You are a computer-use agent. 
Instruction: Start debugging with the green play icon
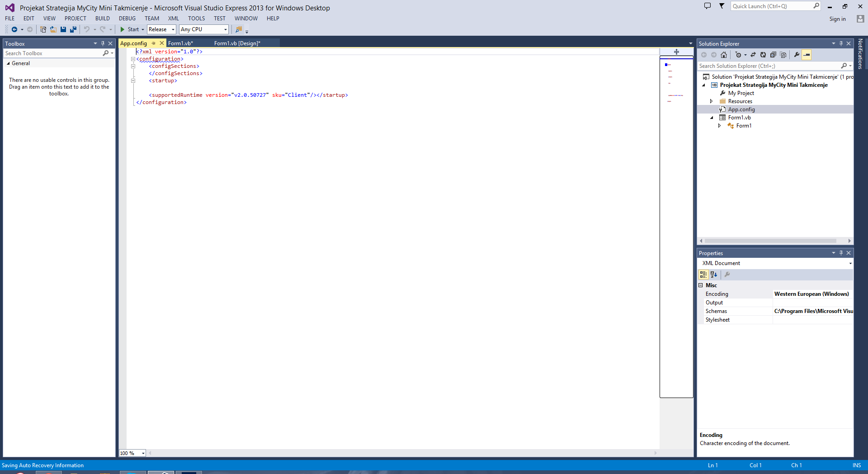pyautogui.click(x=122, y=29)
